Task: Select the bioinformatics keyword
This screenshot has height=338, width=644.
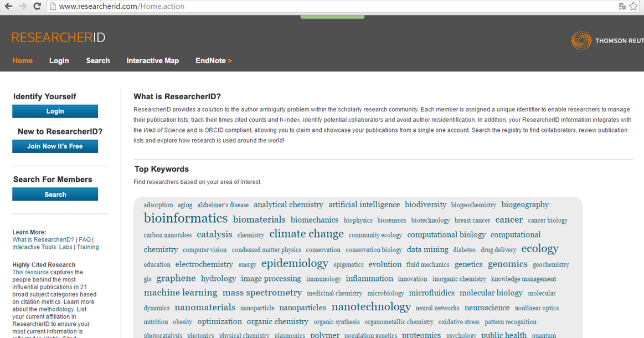Action: (186, 218)
